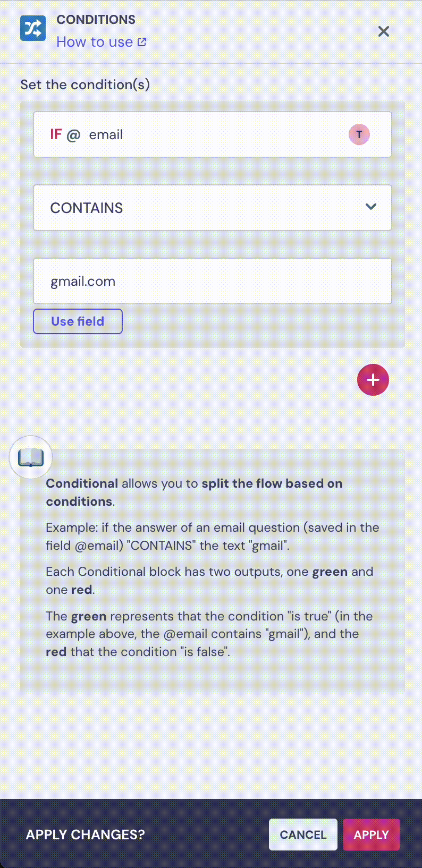Add a condition with the red plus button
The height and width of the screenshot is (868, 422).
point(373,380)
